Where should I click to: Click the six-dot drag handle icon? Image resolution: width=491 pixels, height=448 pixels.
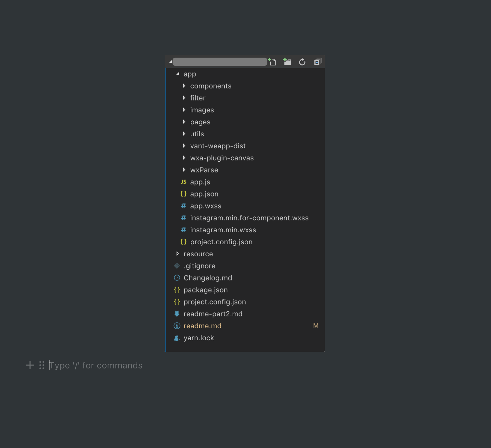42,365
